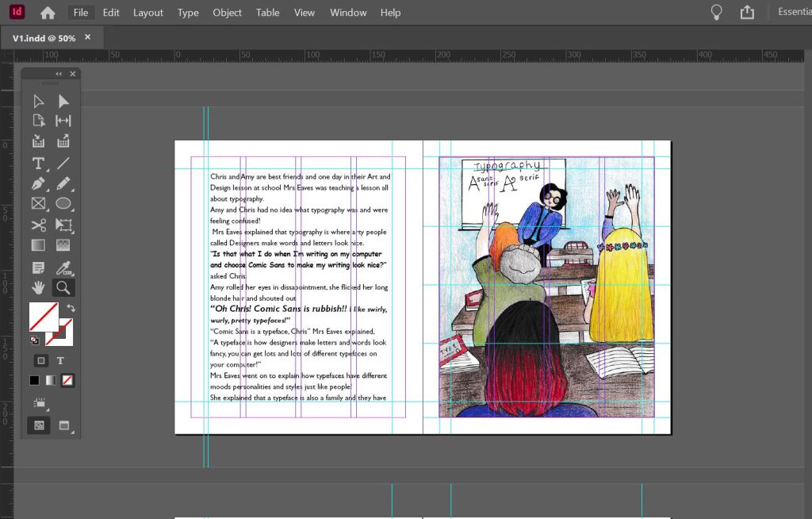Click the Fill color swatch
Screen dimensions: 812x519
tap(43, 317)
